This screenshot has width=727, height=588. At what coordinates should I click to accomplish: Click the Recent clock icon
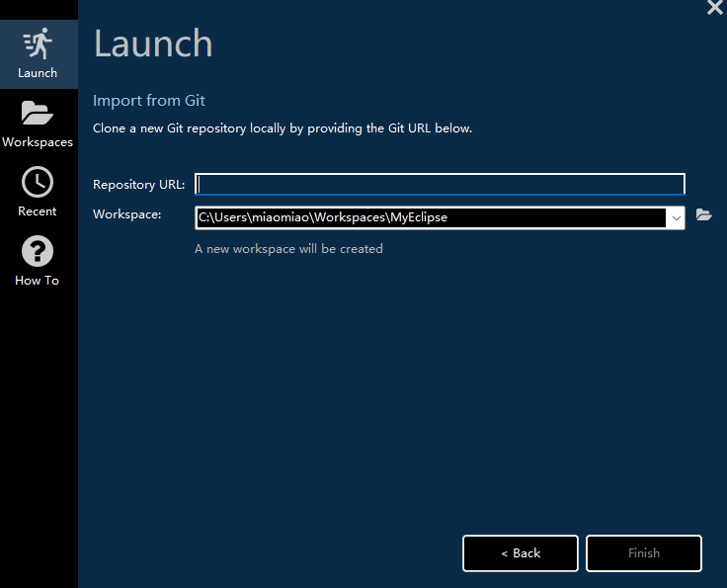pyautogui.click(x=38, y=182)
